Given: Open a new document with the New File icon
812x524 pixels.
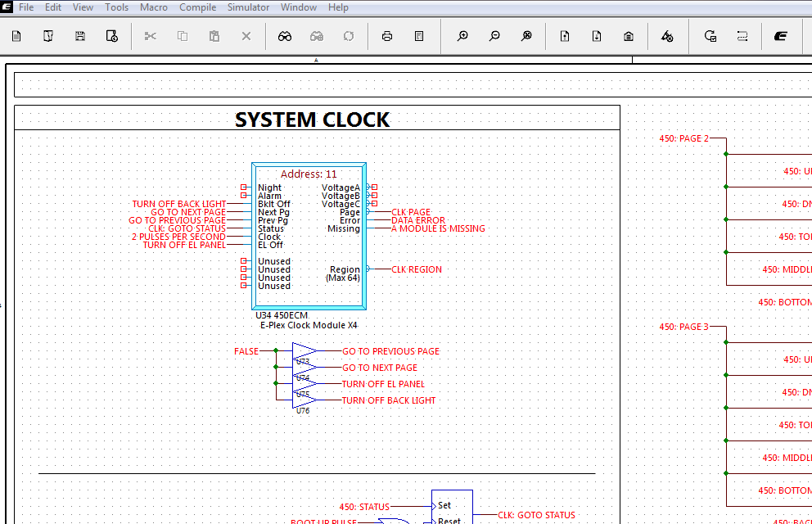Looking at the screenshot, I should 15,36.
